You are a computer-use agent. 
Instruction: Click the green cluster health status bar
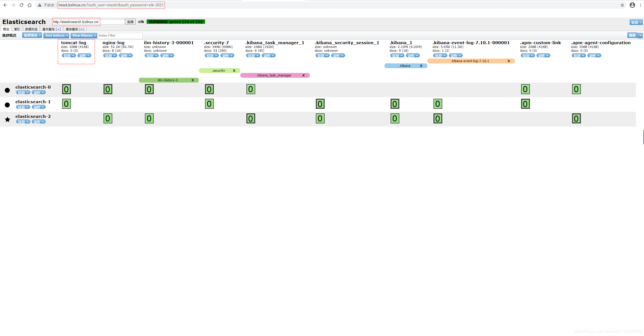click(x=176, y=22)
